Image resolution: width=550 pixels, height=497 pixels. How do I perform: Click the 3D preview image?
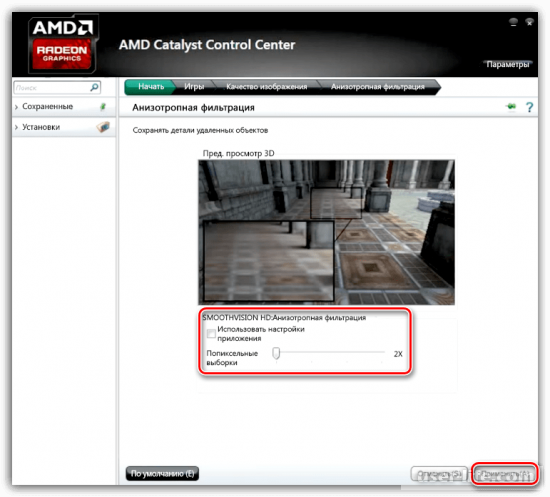(327, 232)
